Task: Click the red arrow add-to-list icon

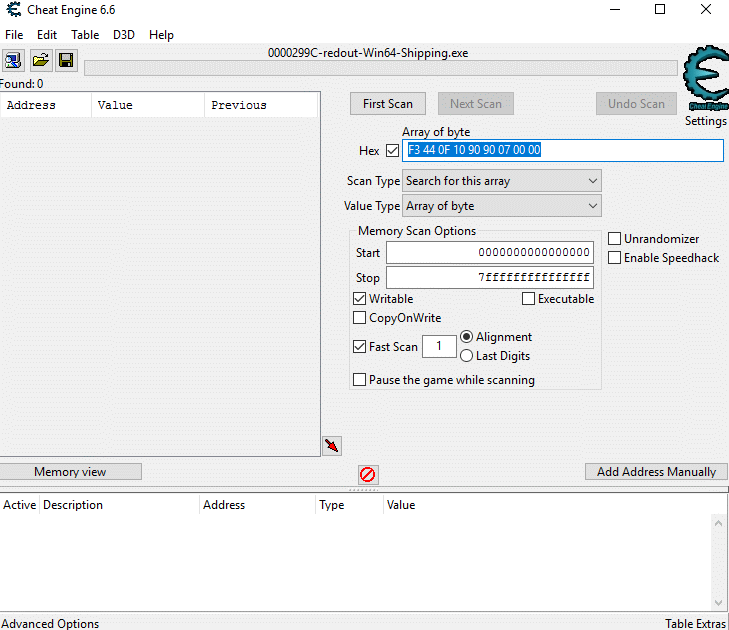Action: coord(332,445)
